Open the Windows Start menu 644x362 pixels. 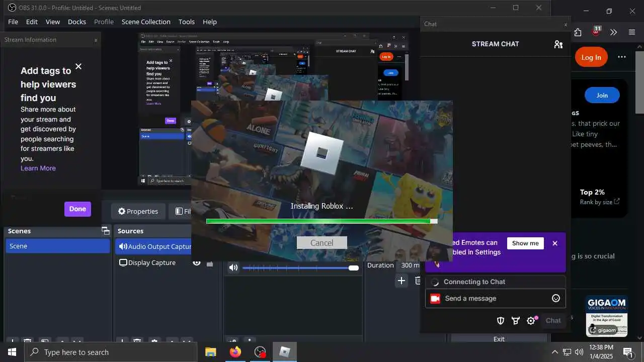click(12, 352)
